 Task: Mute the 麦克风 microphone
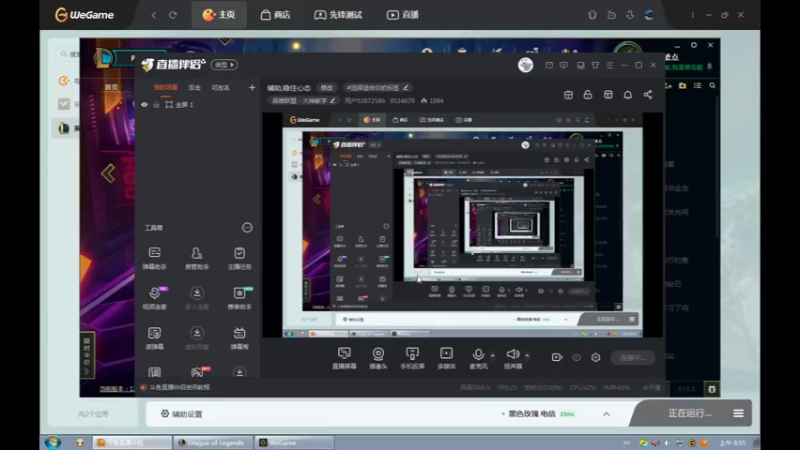click(478, 358)
